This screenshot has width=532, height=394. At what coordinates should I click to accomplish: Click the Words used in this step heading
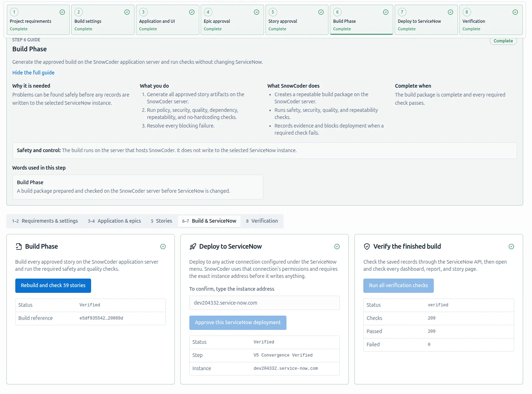tap(39, 168)
